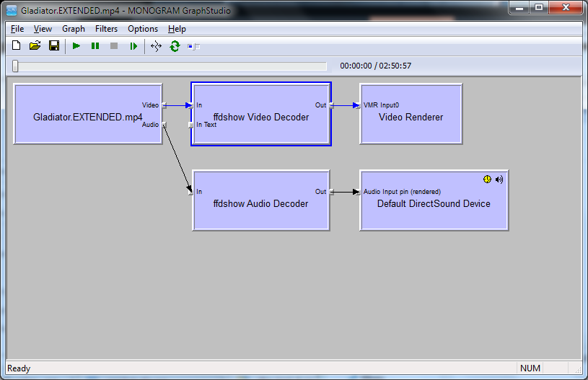
Task: Minimize the GraphStudio window
Action: pyautogui.click(x=519, y=7)
